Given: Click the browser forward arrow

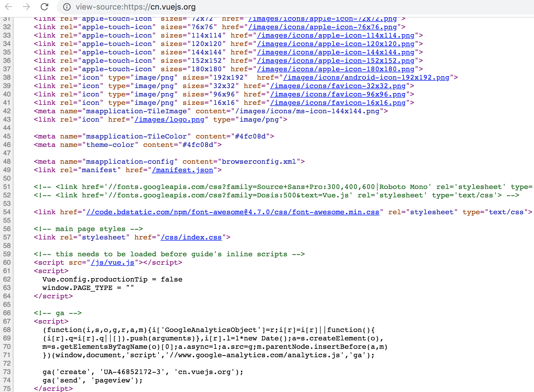Looking at the screenshot, I should point(26,7).
